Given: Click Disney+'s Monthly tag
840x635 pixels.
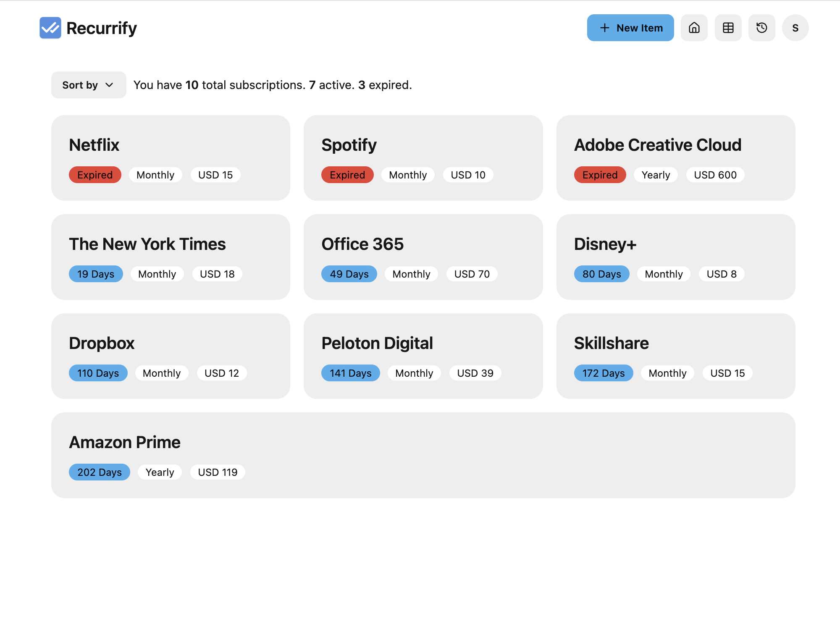Looking at the screenshot, I should pos(664,274).
